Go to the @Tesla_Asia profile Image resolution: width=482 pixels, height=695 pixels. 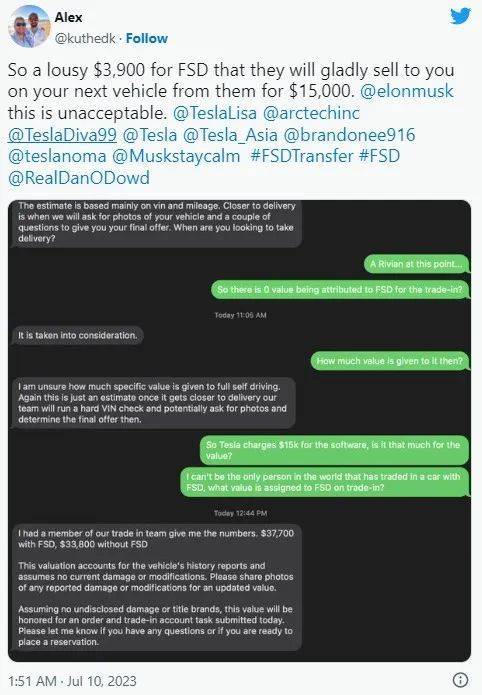[x=230, y=135]
